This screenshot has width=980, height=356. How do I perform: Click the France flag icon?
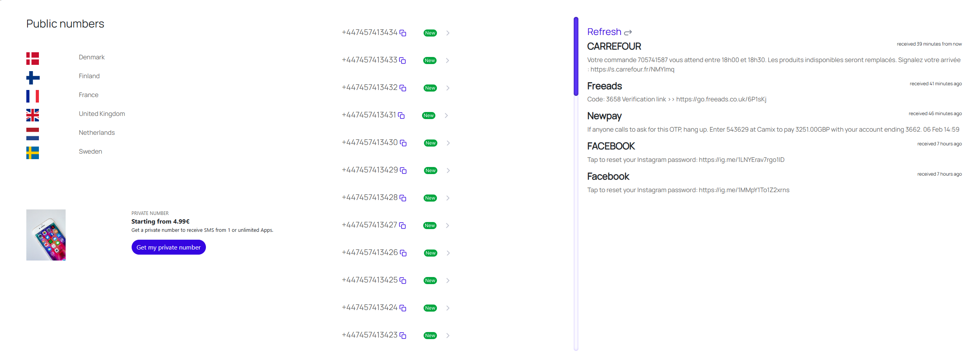[33, 96]
